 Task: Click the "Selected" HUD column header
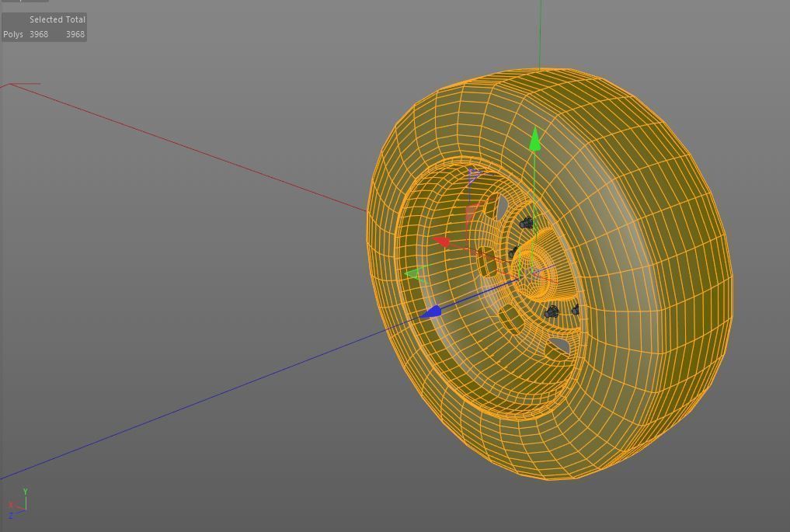coord(45,19)
